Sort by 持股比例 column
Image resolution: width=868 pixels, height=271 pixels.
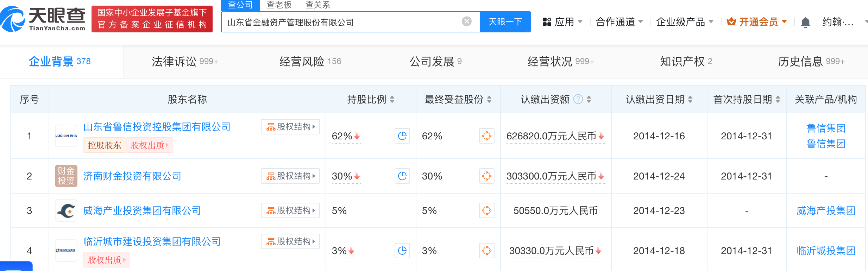click(392, 100)
